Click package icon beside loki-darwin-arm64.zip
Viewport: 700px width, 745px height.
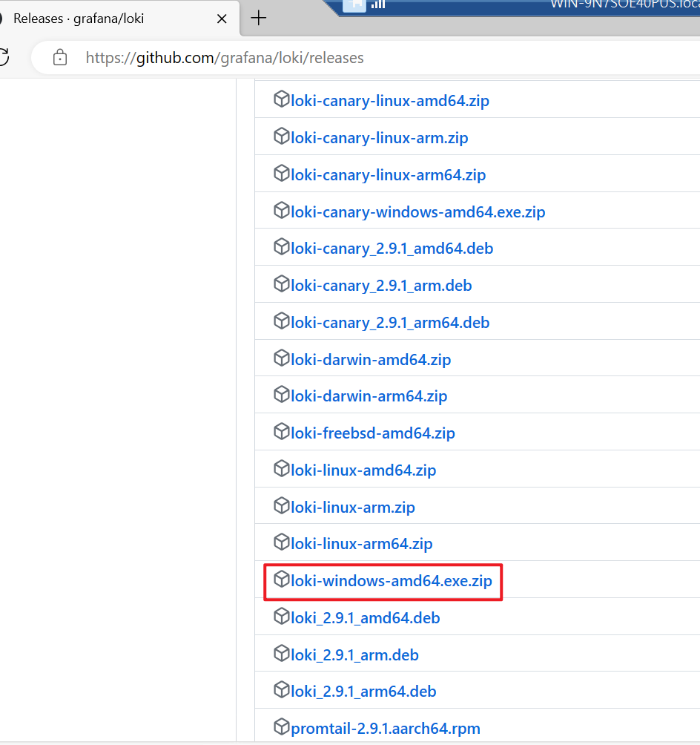tap(282, 395)
